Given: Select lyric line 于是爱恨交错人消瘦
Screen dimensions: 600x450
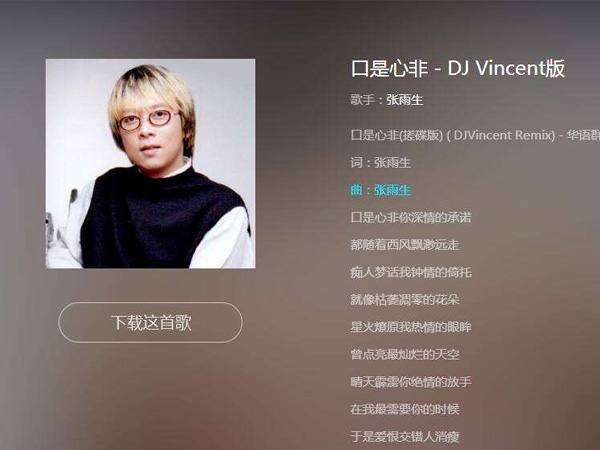Looking at the screenshot, I should pyautogui.click(x=404, y=436).
